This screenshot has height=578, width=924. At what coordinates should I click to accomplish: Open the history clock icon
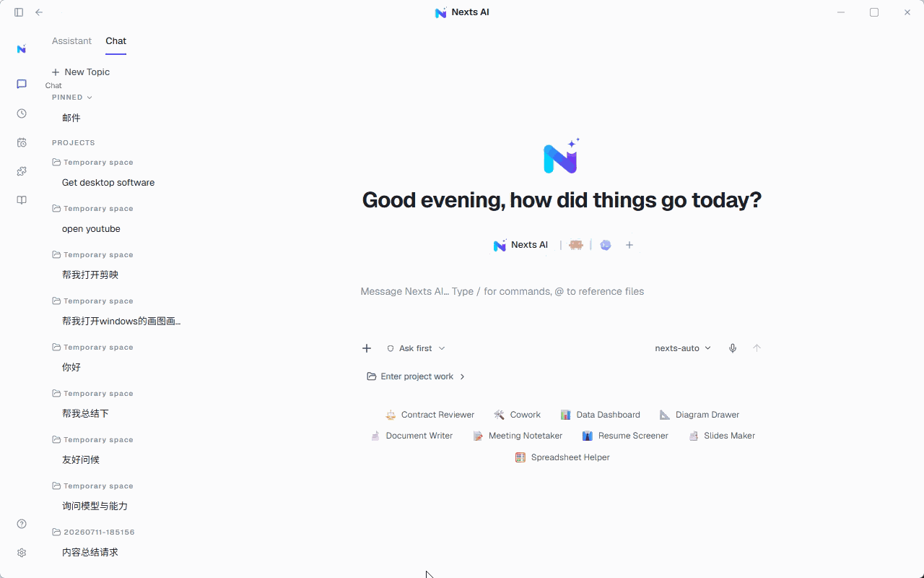[22, 113]
